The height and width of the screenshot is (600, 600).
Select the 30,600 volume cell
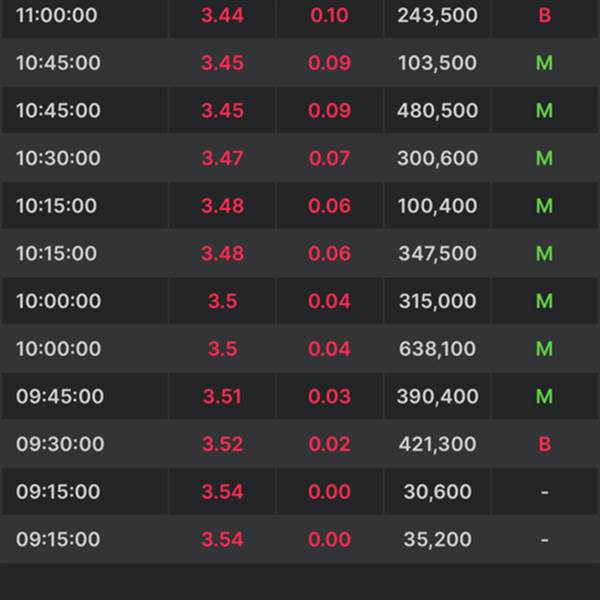437,492
